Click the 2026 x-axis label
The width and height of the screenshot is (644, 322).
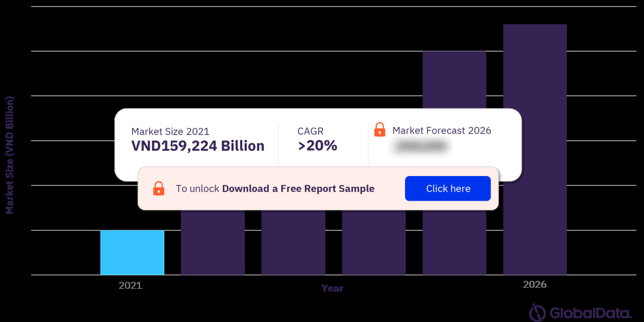point(535,284)
